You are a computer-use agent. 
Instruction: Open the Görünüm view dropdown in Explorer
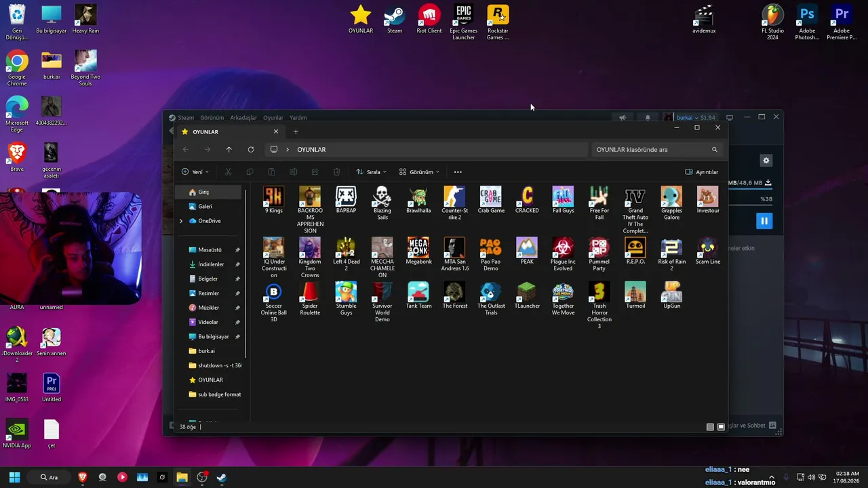tap(419, 172)
